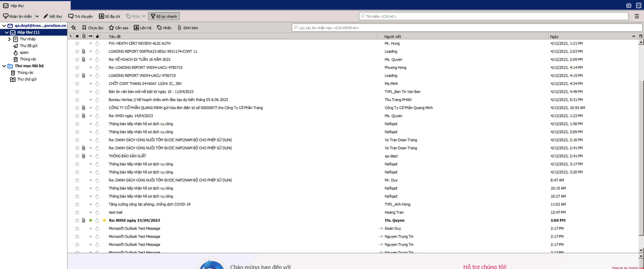644x269 pixels.
Task: Select message Tăng cường công tác phòng, chống dịch COVID-19
Action: (x=149, y=204)
